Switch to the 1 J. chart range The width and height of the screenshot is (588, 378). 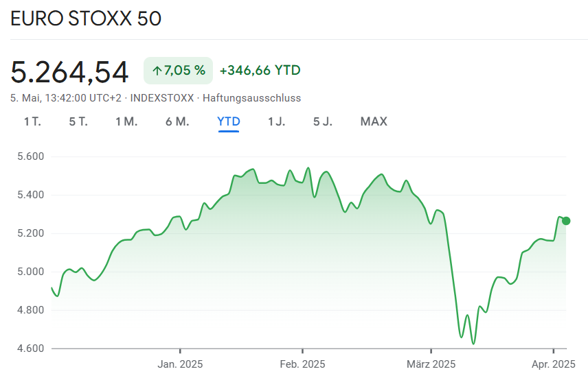tap(277, 121)
